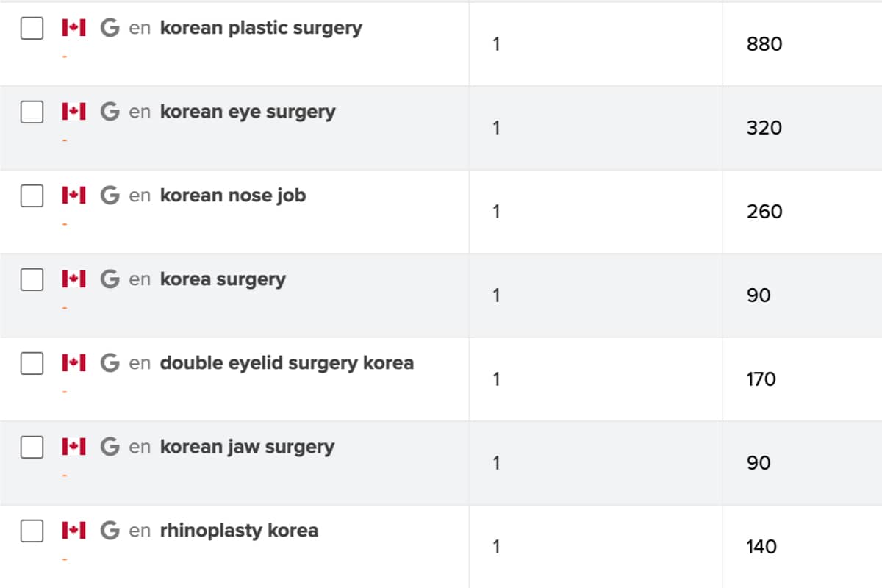This screenshot has height=588, width=882.
Task: Open the korean plastic surgery keyword
Action: pyautogui.click(x=261, y=29)
